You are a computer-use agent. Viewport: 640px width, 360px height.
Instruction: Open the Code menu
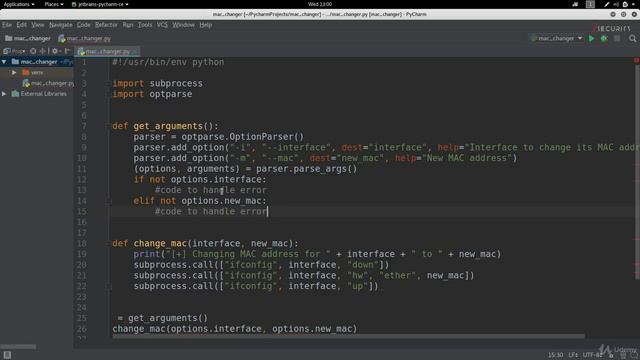84,25
